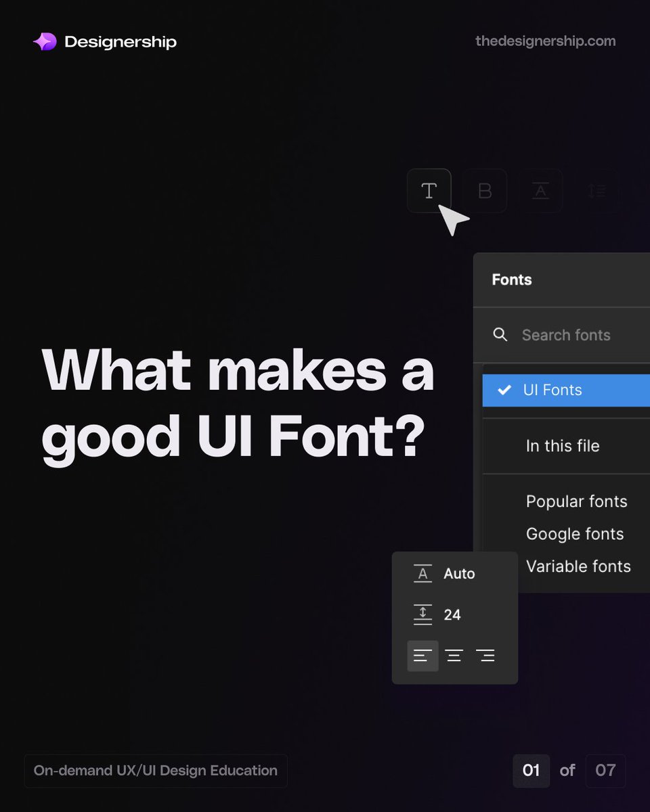Toggle the UI Fonts checkmark
650x812 pixels.
click(x=502, y=390)
